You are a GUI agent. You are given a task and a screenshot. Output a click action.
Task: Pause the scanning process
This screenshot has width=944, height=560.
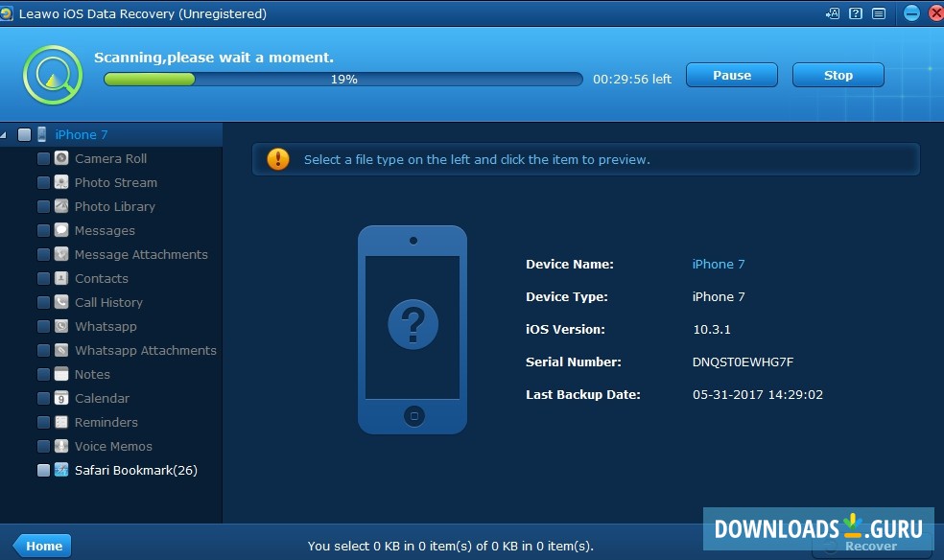tap(732, 75)
